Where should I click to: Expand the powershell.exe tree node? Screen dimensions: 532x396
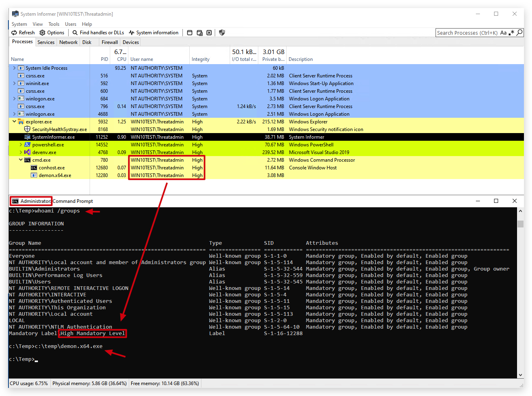pos(21,145)
